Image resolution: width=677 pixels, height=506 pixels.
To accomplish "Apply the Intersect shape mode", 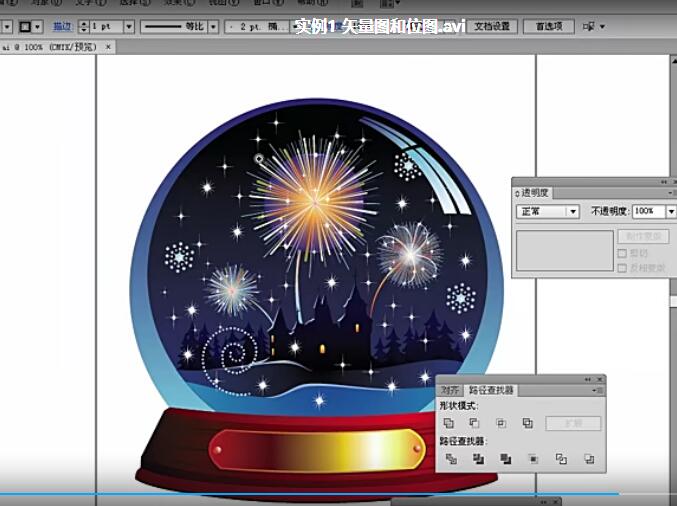I will pyautogui.click(x=501, y=424).
